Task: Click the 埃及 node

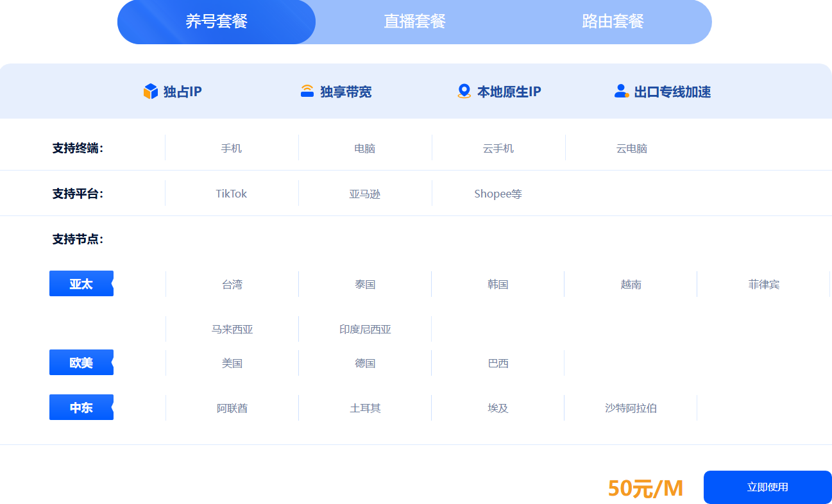Action: point(498,408)
